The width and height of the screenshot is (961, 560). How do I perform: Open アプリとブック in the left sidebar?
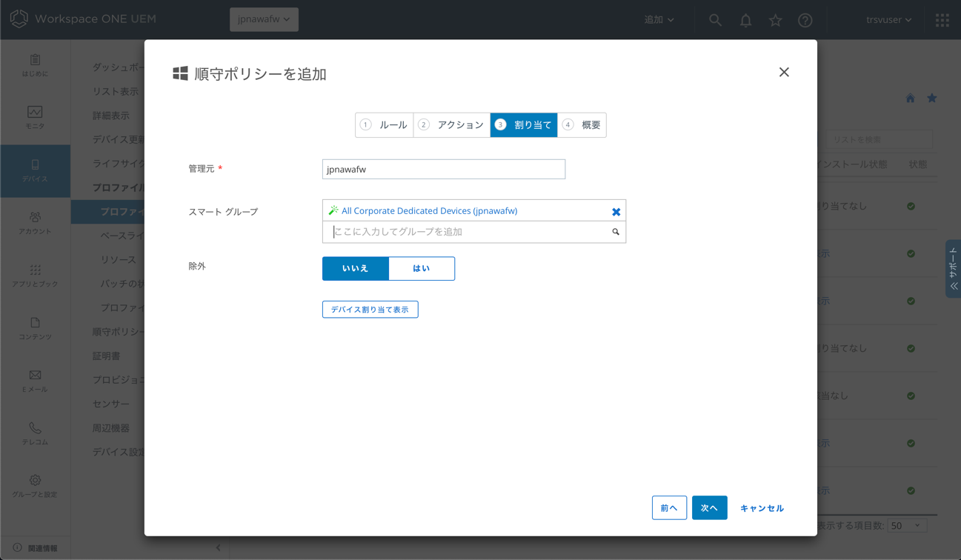[35, 276]
